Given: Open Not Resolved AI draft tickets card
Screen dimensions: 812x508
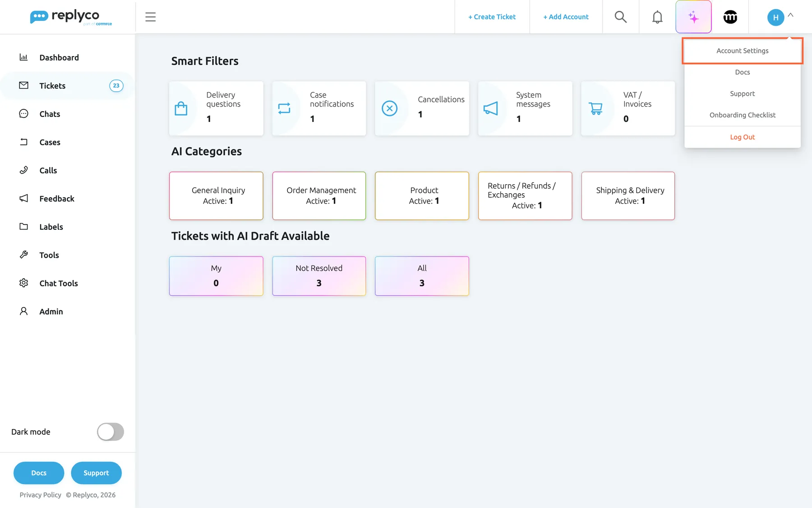Looking at the screenshot, I should point(319,276).
